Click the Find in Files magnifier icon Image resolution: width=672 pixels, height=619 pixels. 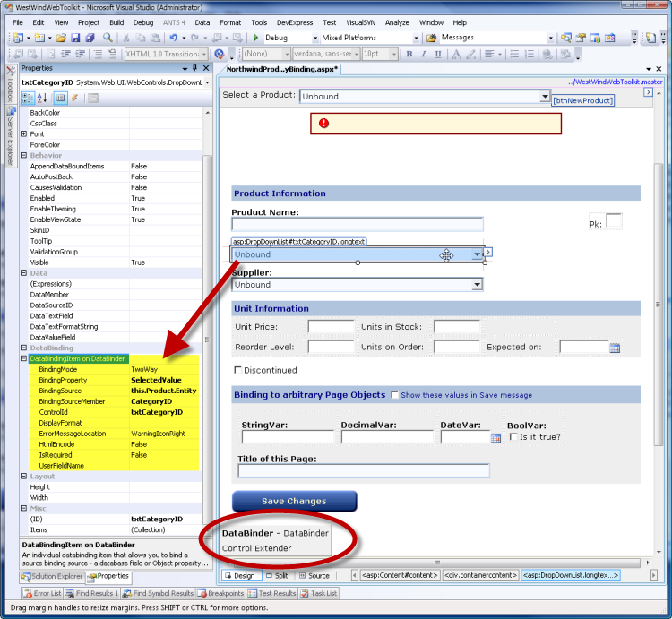(108, 39)
